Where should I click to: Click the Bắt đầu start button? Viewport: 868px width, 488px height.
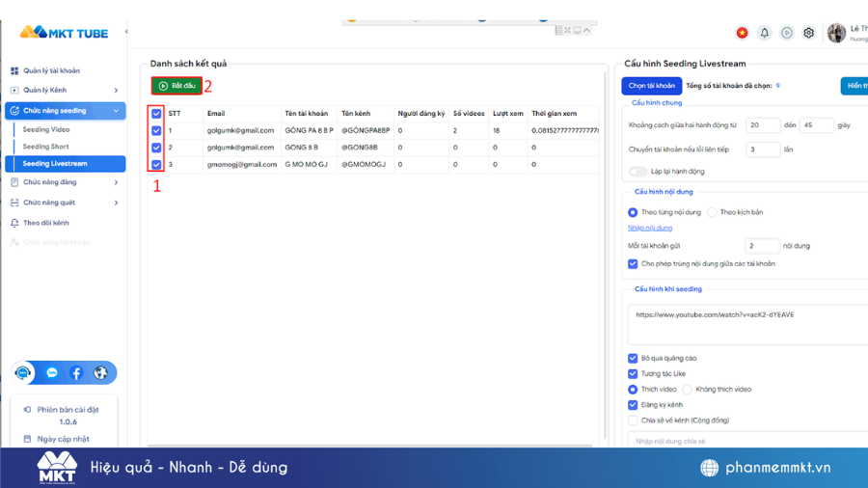pyautogui.click(x=176, y=86)
